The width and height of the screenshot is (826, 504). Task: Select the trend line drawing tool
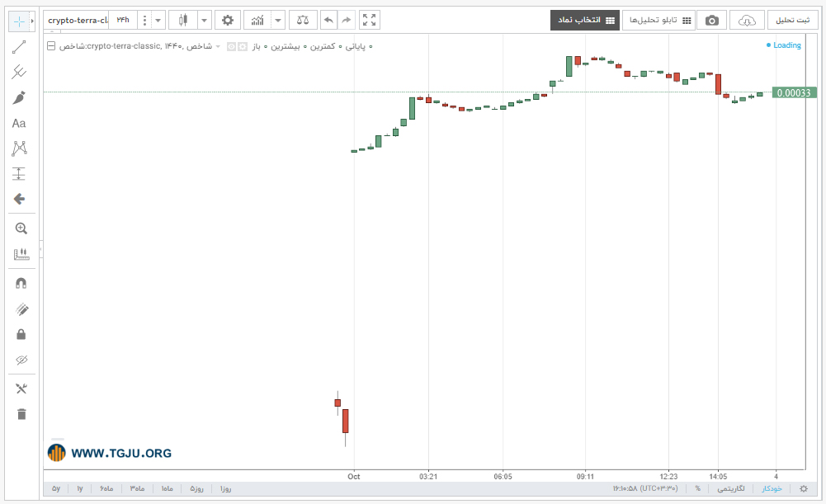(x=19, y=47)
